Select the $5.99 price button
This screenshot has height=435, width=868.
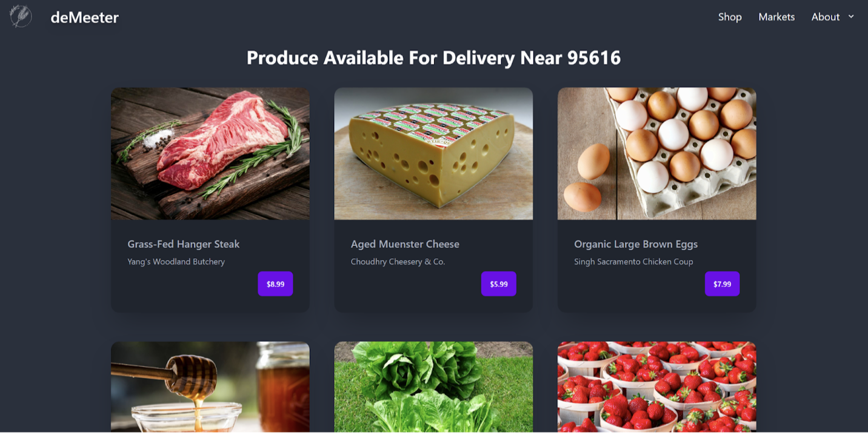(499, 284)
